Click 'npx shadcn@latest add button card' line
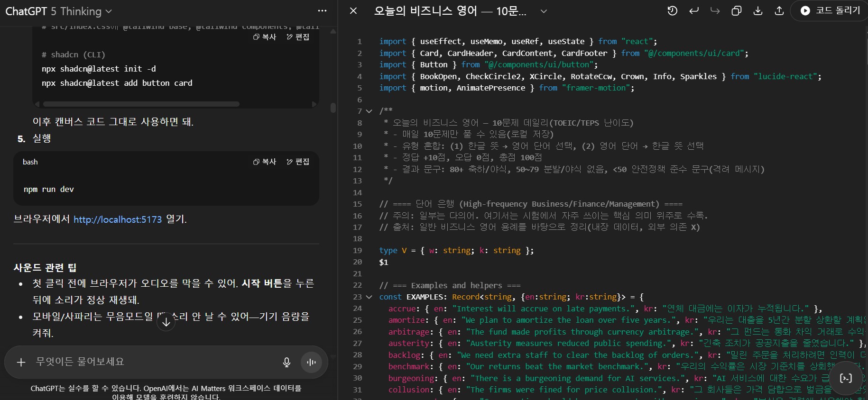The image size is (868, 400). 117,83
